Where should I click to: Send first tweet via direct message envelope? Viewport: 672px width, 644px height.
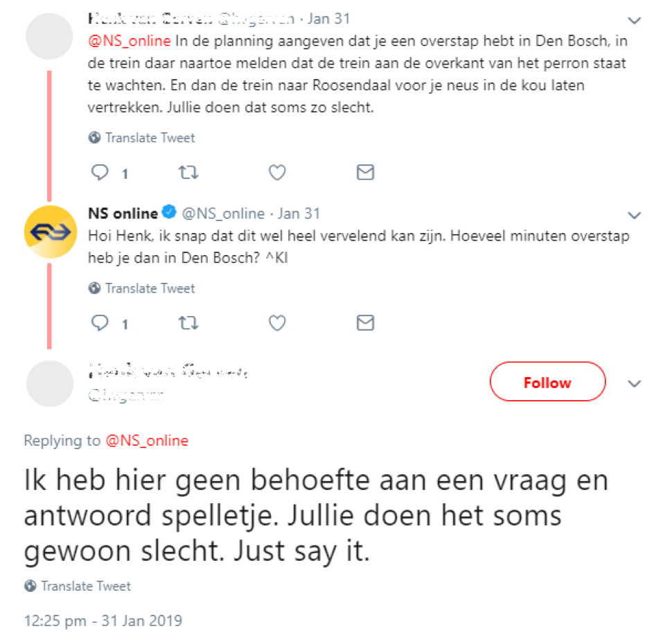click(365, 173)
